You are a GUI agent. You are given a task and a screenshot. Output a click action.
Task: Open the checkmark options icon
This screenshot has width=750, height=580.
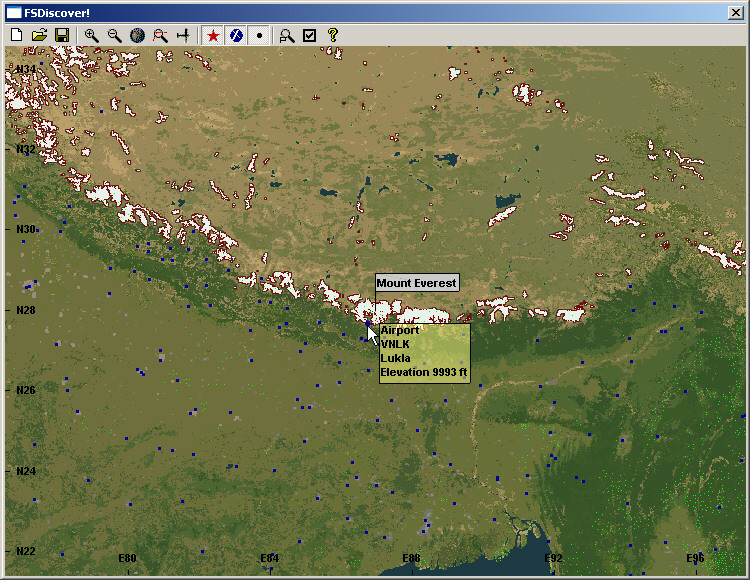(310, 35)
